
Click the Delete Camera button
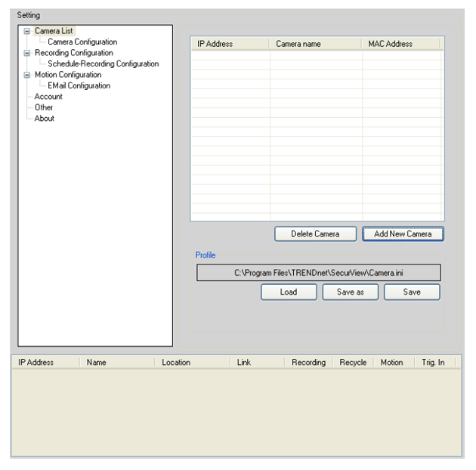click(315, 234)
